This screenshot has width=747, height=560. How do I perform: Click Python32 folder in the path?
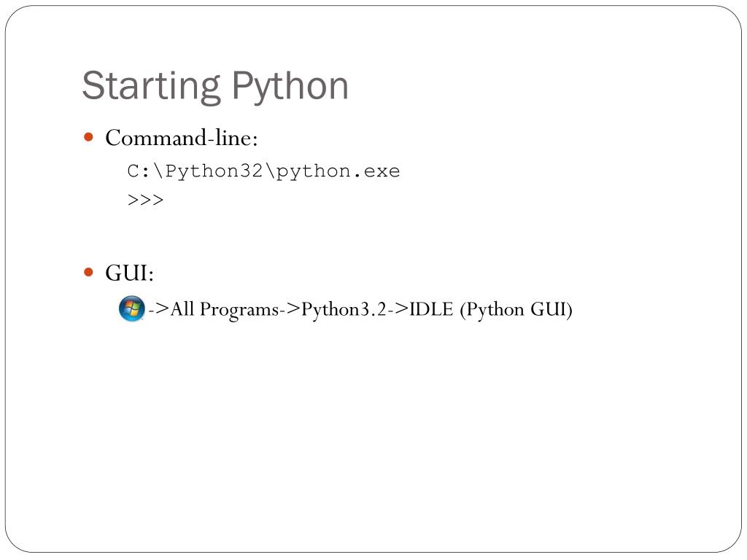pos(214,171)
